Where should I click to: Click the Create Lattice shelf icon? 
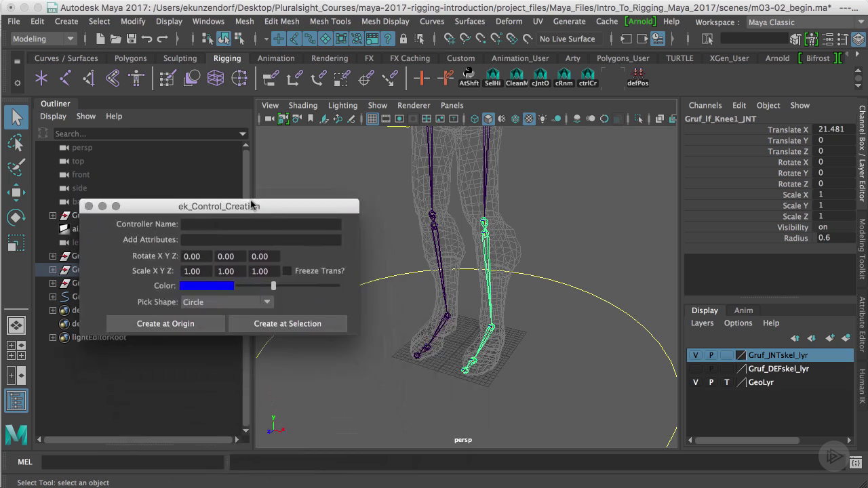pyautogui.click(x=216, y=79)
